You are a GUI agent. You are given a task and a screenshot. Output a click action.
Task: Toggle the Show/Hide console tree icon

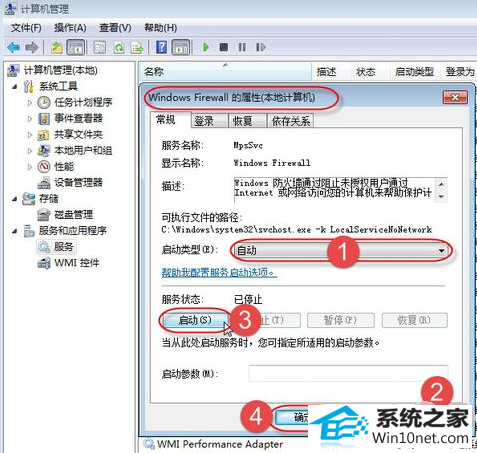(76, 47)
